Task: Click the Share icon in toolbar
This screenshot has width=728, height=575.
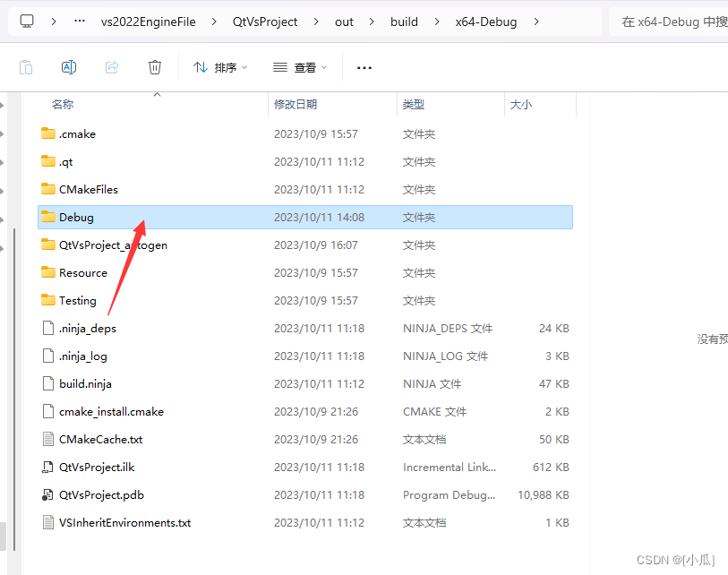Action: [112, 67]
